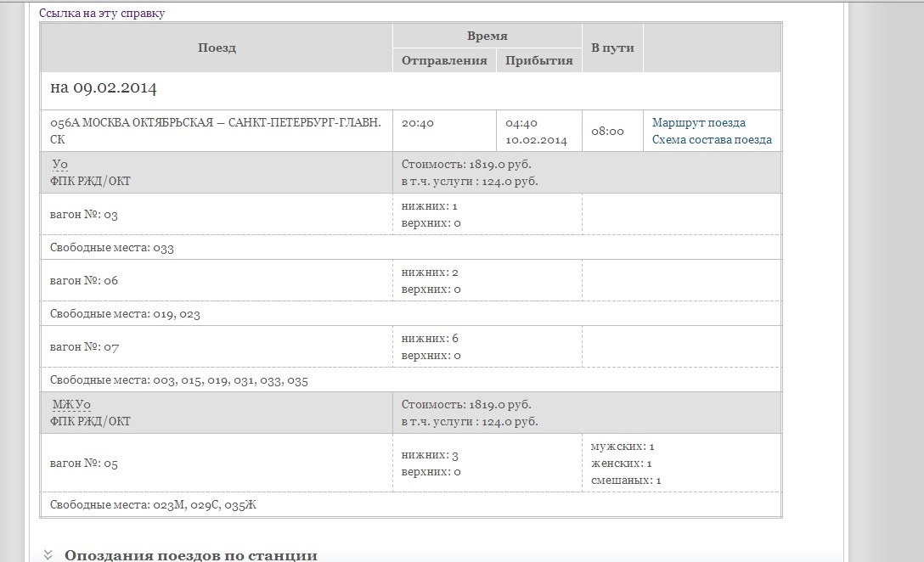Click the 'вагон №: 07' row
The height and width of the screenshot is (562, 924).
pyautogui.click(x=84, y=347)
